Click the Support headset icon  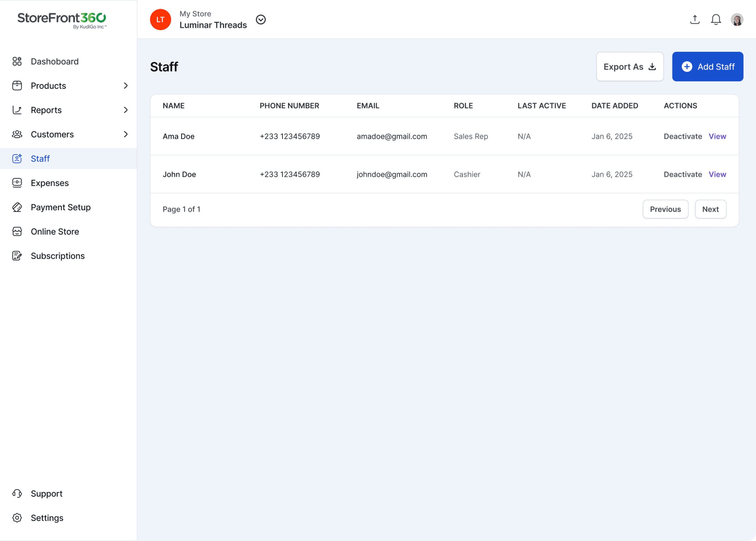17,493
